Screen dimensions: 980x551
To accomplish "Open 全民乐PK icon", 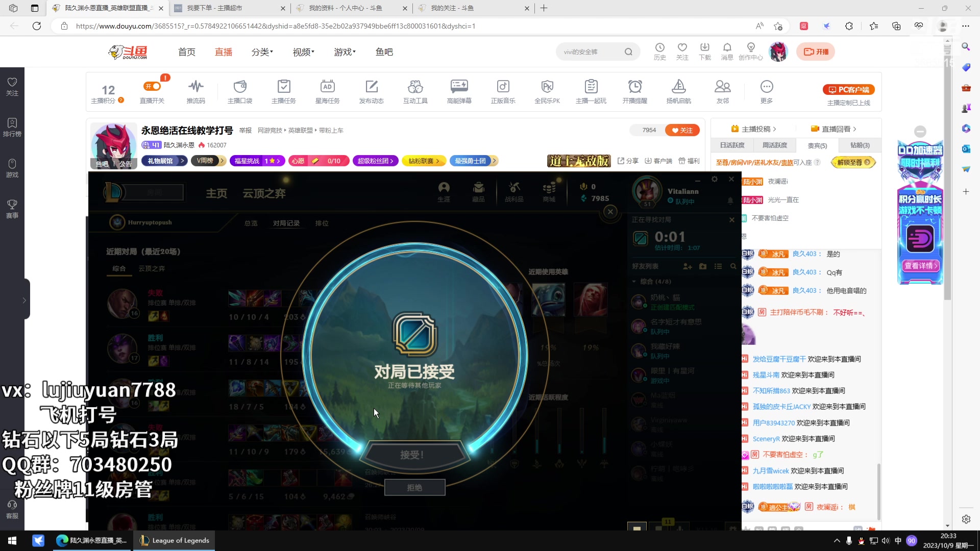I will (547, 91).
